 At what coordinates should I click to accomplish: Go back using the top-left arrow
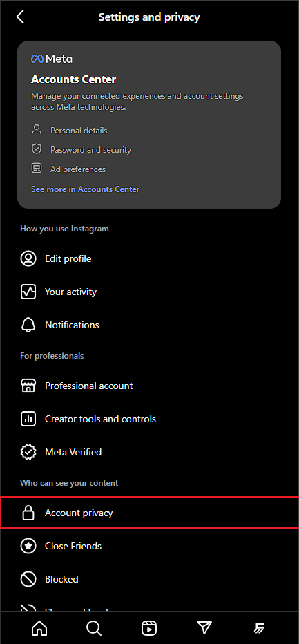20,17
